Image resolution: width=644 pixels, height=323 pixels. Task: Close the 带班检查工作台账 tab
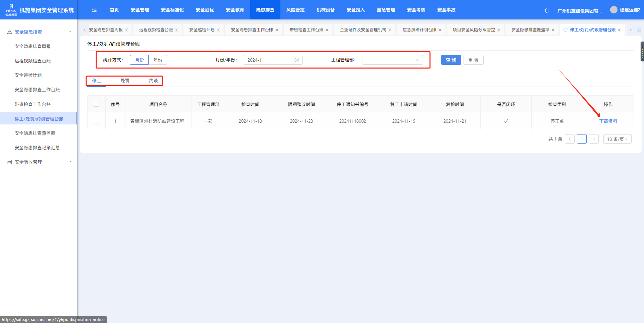coord(327,30)
